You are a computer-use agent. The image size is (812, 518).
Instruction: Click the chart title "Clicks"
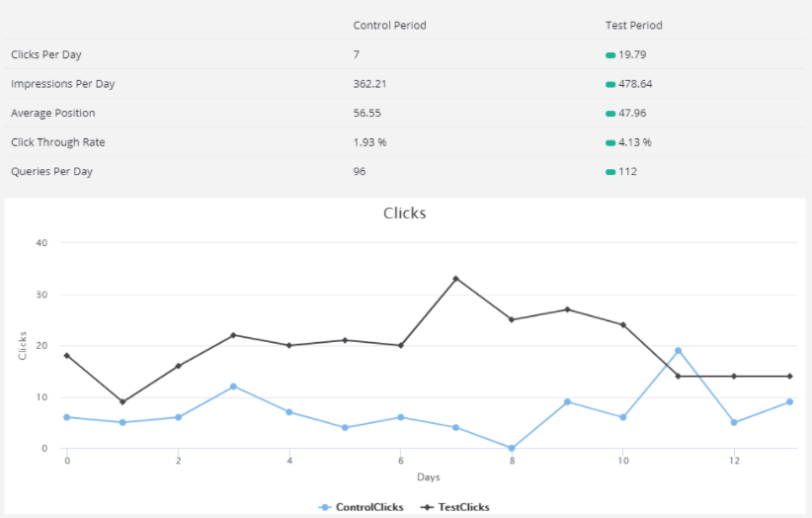tap(404, 213)
